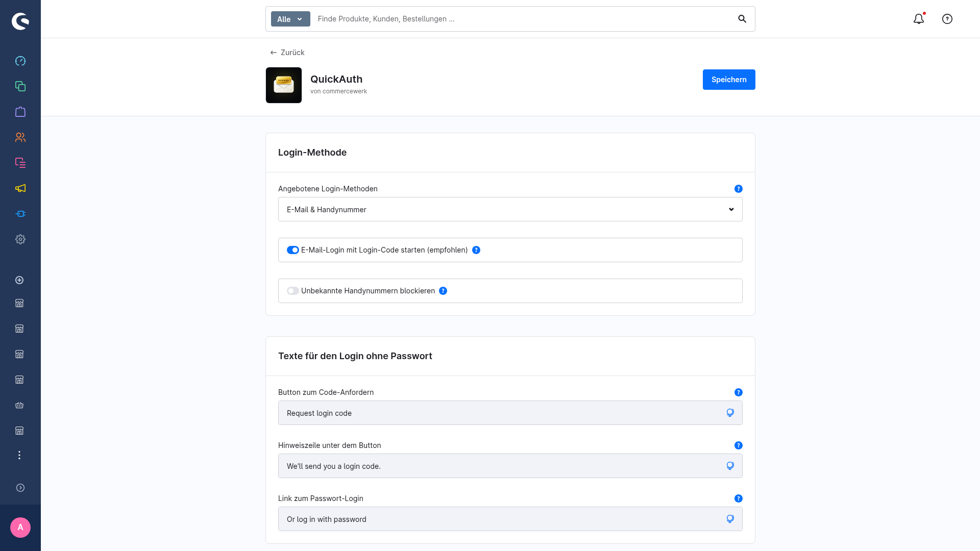Show help for Unbekannte Handynummern blockieren
This screenshot has height=551, width=980.
click(443, 291)
